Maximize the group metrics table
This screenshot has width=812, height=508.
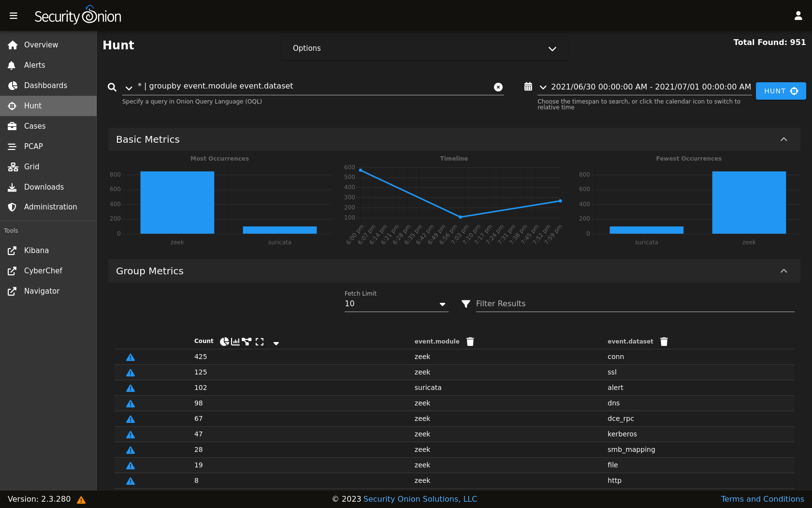pos(260,342)
